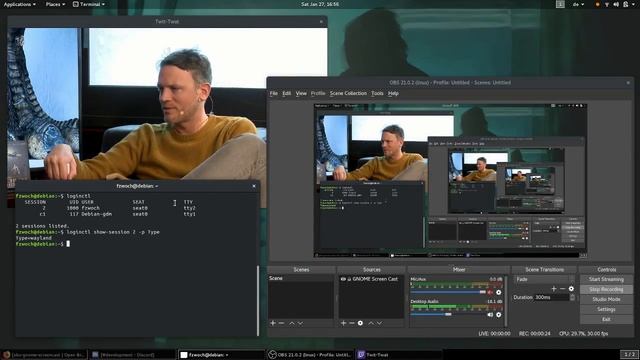Open the network icon in system tray

pyautogui.click(x=607, y=4)
